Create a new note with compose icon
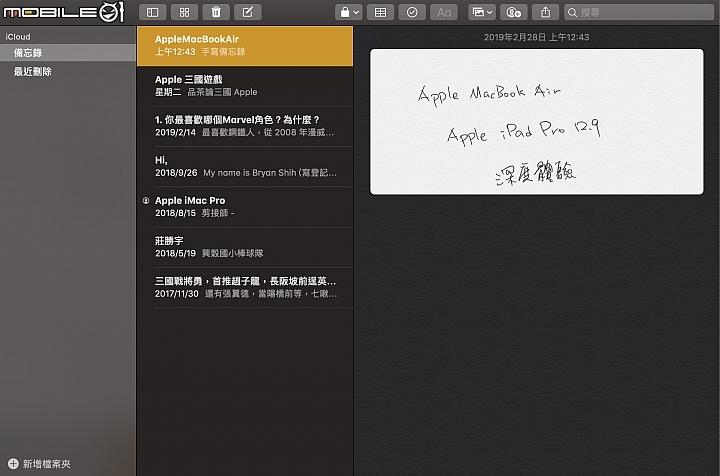The width and height of the screenshot is (720, 476). (x=248, y=12)
